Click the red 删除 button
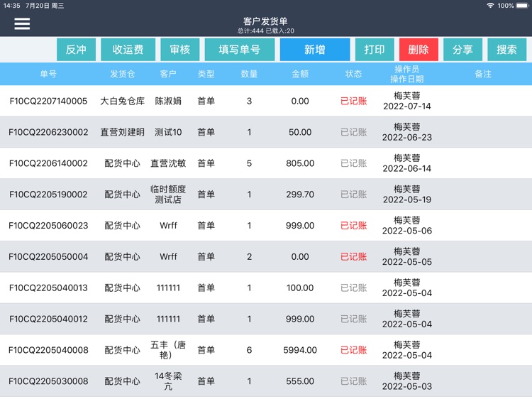The height and width of the screenshot is (399, 532). point(419,50)
